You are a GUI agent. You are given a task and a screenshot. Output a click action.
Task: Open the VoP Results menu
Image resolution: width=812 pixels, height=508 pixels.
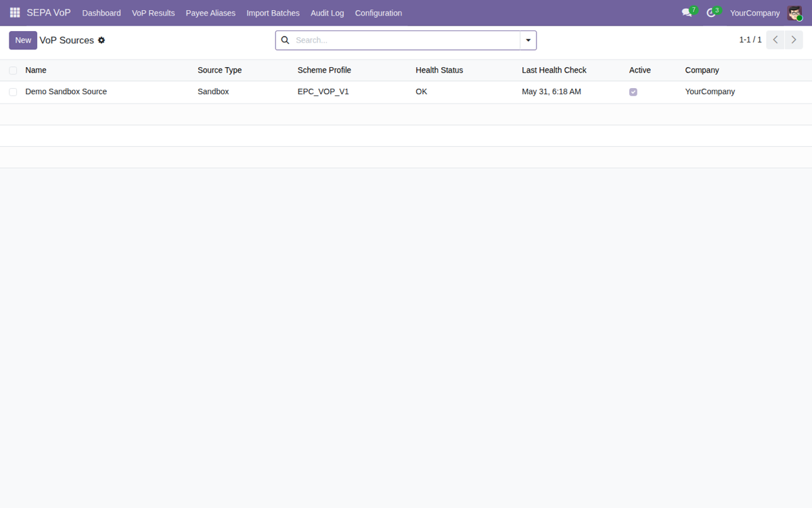(153, 13)
